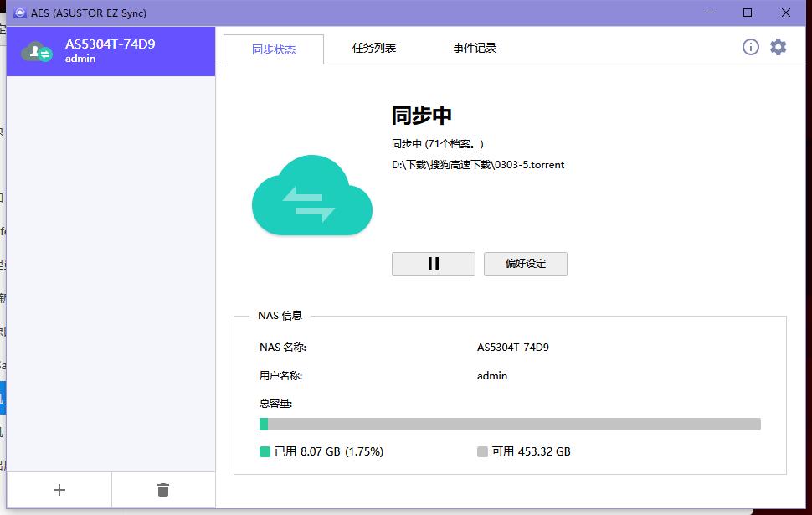Click the AS5304T-74D9 account avatar icon
The height and width of the screenshot is (515, 812).
pyautogui.click(x=36, y=51)
